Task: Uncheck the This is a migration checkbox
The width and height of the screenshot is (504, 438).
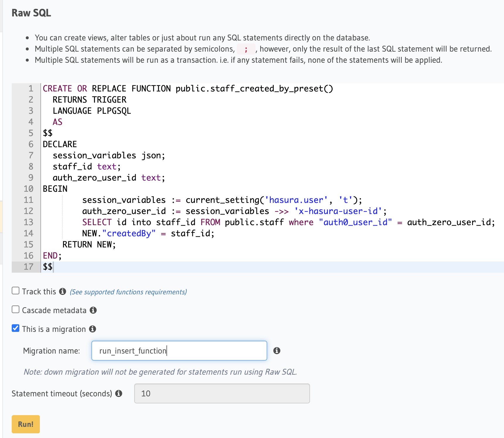Action: tap(16, 328)
